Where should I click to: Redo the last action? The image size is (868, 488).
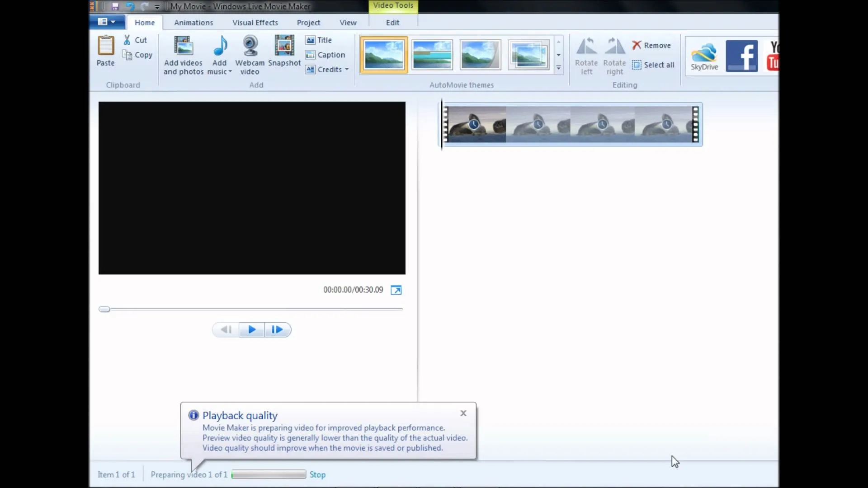click(x=145, y=6)
